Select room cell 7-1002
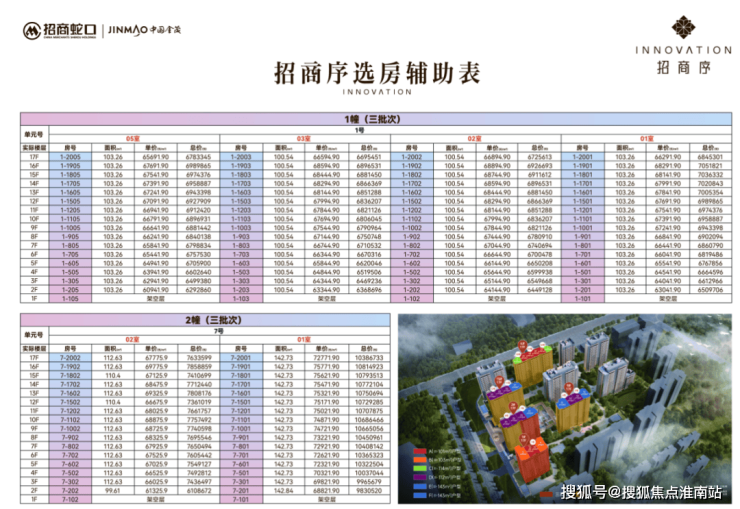740x509 pixels. pos(70,428)
